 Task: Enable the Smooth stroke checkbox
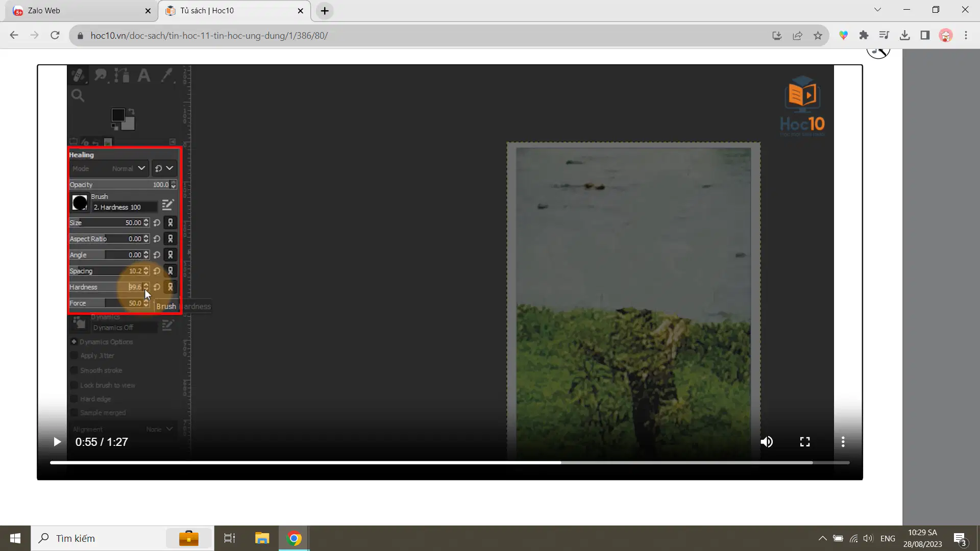tap(75, 370)
